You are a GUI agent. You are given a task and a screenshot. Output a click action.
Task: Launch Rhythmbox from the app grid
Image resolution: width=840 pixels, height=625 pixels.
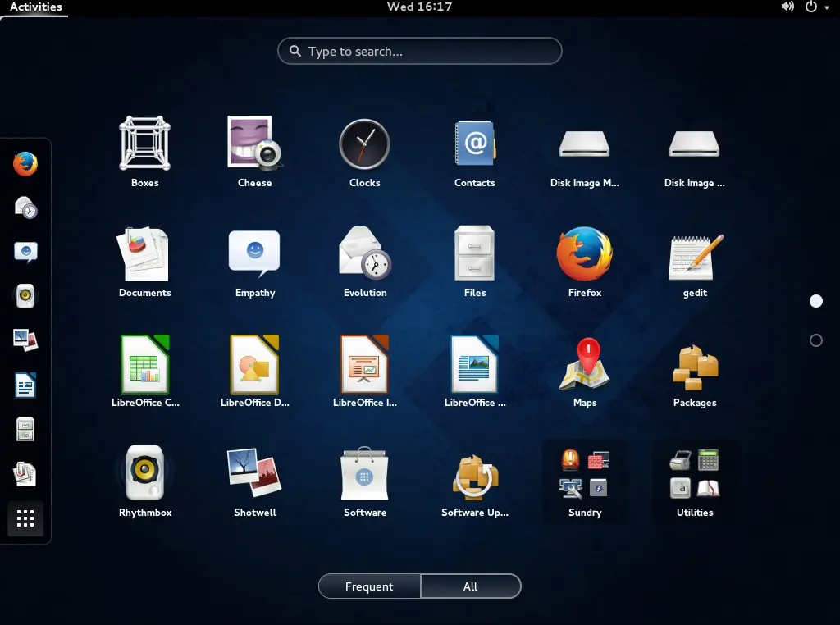pyautogui.click(x=144, y=482)
